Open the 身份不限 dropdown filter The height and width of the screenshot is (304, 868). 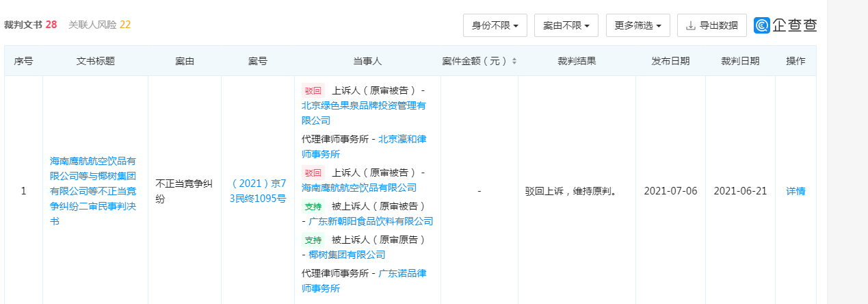495,25
